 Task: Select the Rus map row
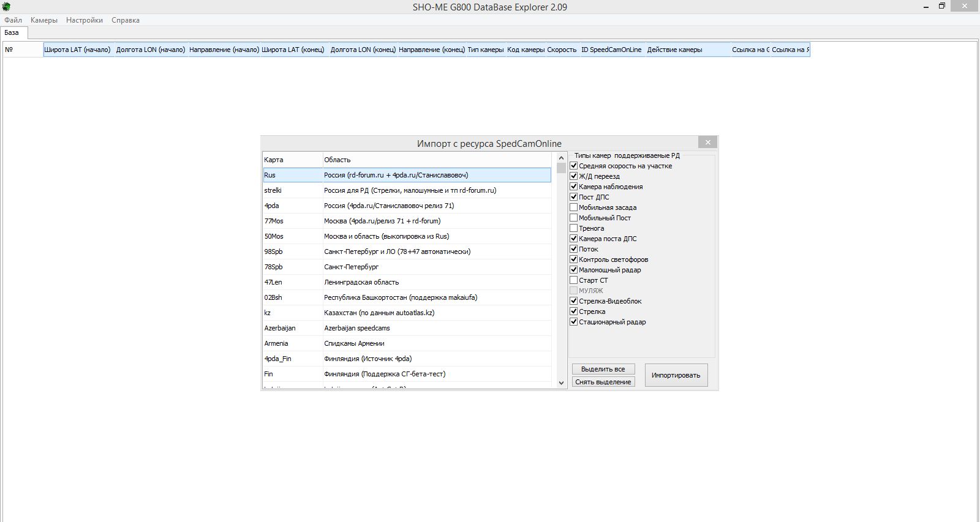pyautogui.click(x=407, y=175)
